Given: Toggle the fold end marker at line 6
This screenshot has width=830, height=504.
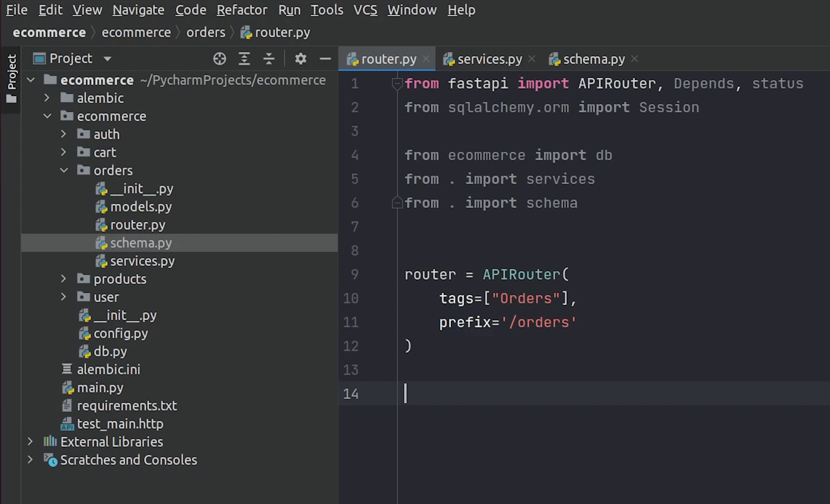Looking at the screenshot, I should 397,203.
